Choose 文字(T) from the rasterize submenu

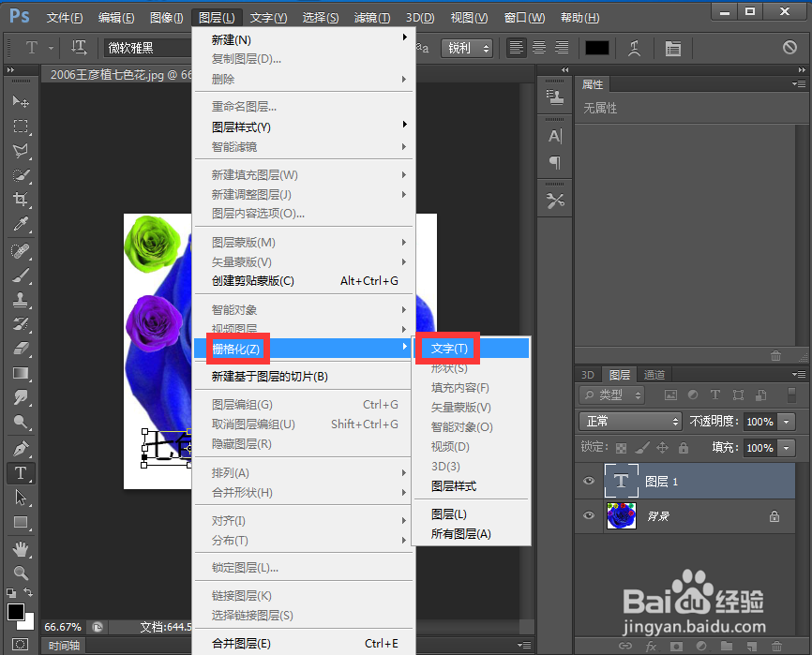click(447, 348)
